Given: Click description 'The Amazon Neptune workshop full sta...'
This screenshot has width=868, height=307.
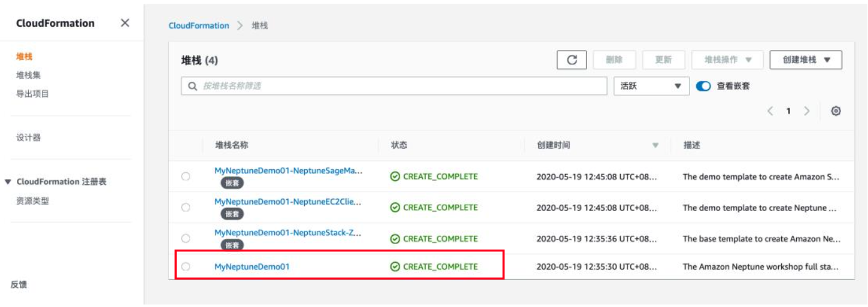Looking at the screenshot, I should pos(761,266).
